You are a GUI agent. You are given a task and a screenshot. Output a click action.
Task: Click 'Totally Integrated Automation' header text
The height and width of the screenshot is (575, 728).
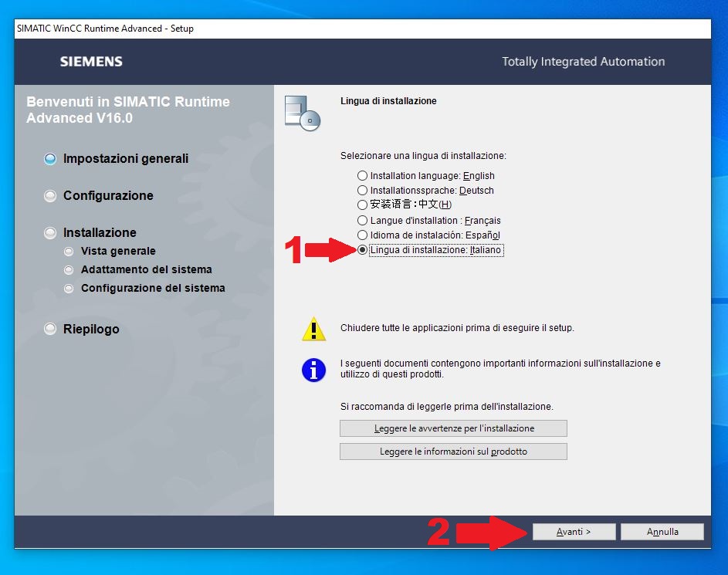pos(583,62)
